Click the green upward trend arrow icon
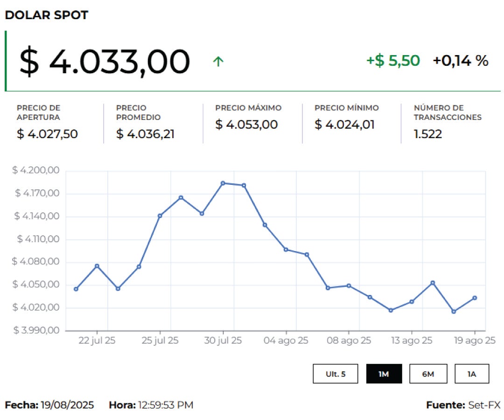 tap(218, 61)
